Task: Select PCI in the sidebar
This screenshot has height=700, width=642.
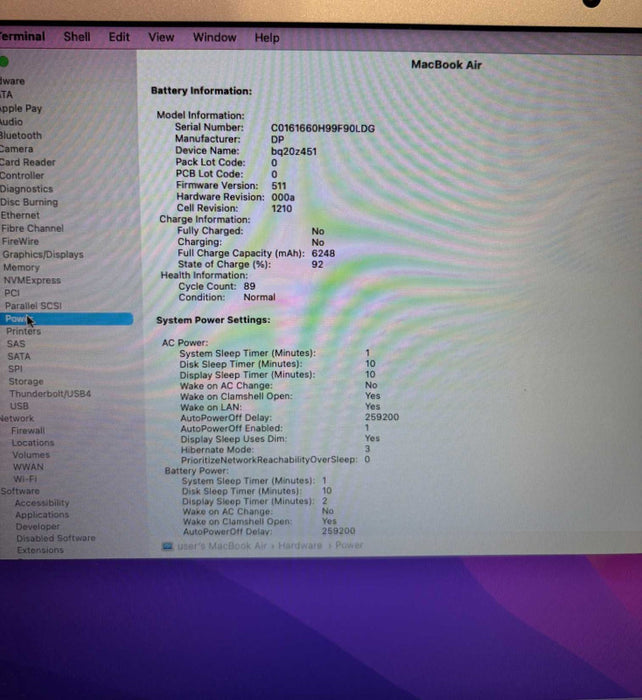Action: [x=12, y=293]
